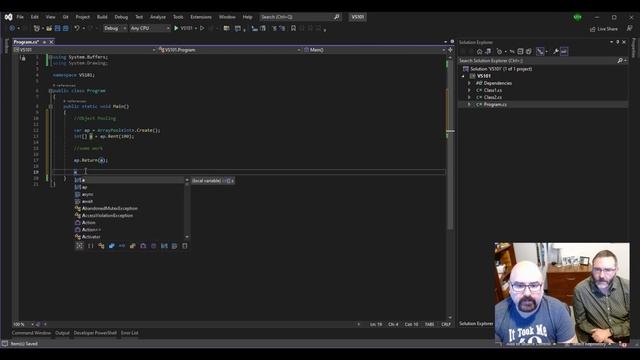Toggle the blue methods IntelliSense filter icon
Viewport: 640px width, 360px height.
[x=111, y=246]
